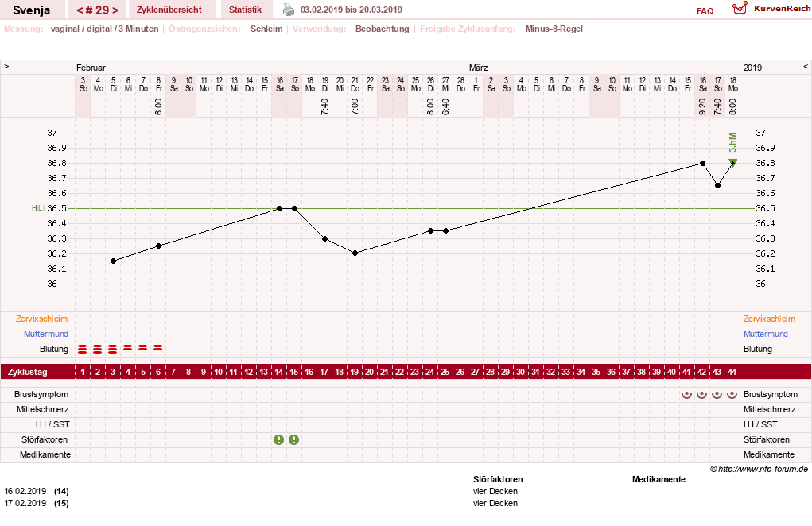Image resolution: width=812 pixels, height=526 pixels.
Task: Go to next cycle with right arrow
Action: tap(115, 10)
